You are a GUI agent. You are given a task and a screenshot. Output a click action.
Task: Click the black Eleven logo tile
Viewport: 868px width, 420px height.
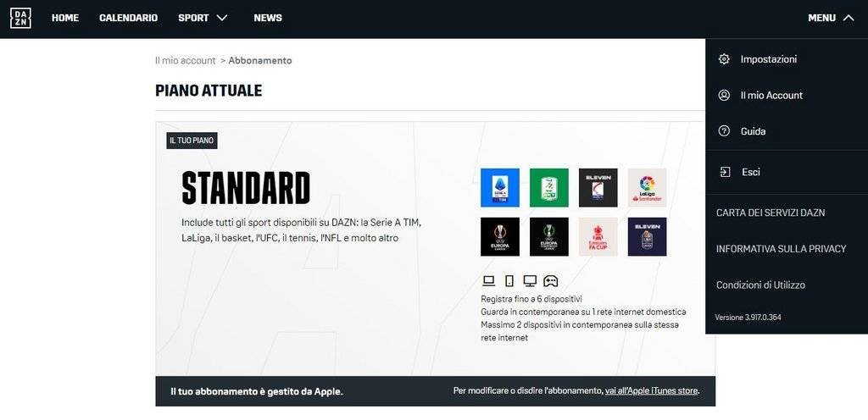pos(598,187)
